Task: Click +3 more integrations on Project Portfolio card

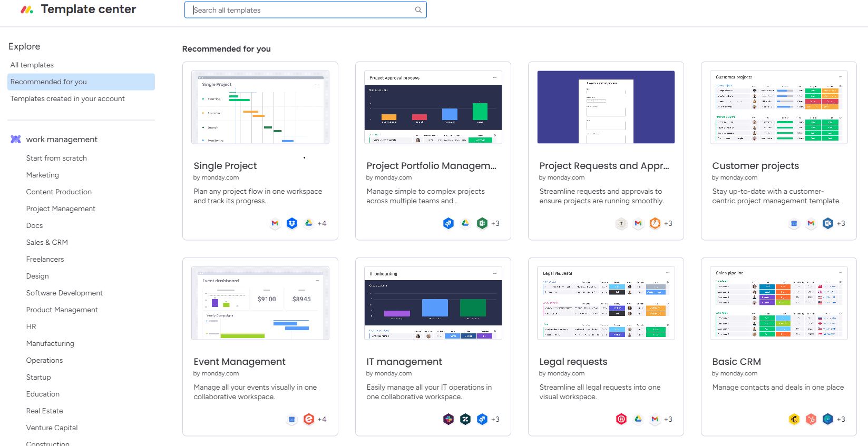Action: pyautogui.click(x=495, y=223)
